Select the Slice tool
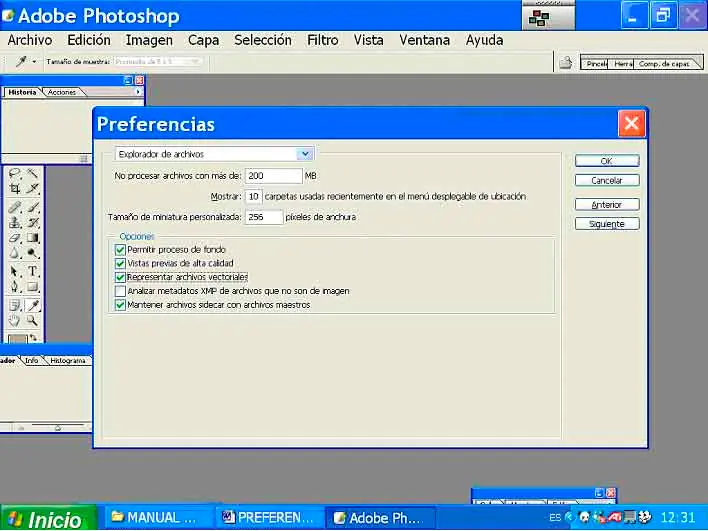 (32, 188)
